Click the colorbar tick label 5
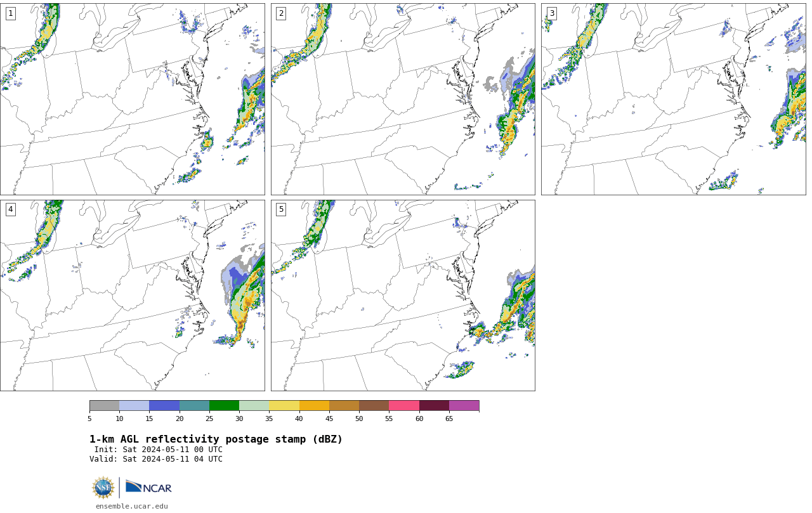This screenshot has height=513, width=812. [89, 419]
